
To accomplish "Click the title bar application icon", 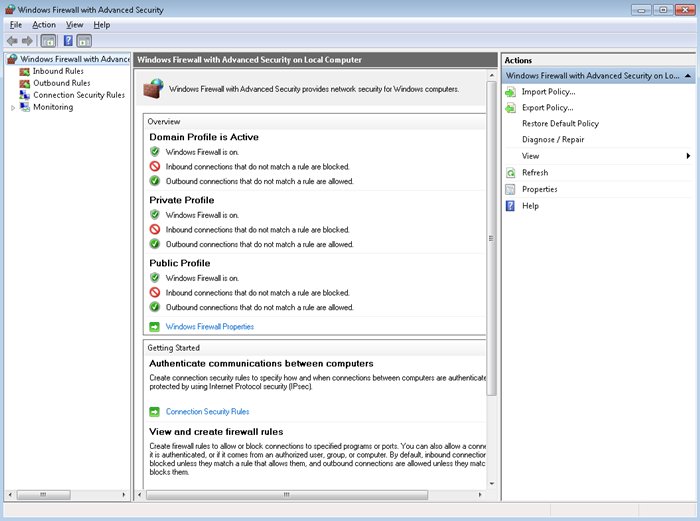I will (10, 9).
